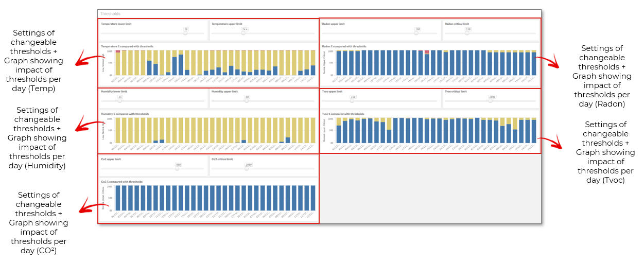The height and width of the screenshot is (263, 644).
Task: Click the value bubble 1000 on Co2 critical limit
Action: [248, 165]
